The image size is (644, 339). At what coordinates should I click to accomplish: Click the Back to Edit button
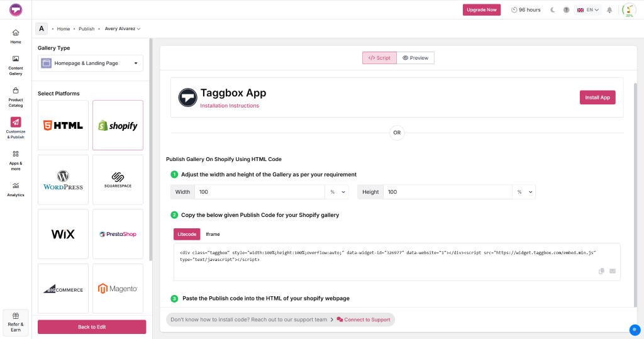pyautogui.click(x=92, y=327)
